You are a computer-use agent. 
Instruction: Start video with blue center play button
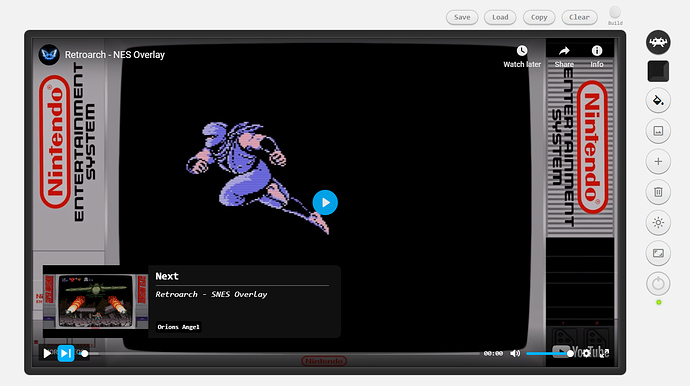(325, 202)
